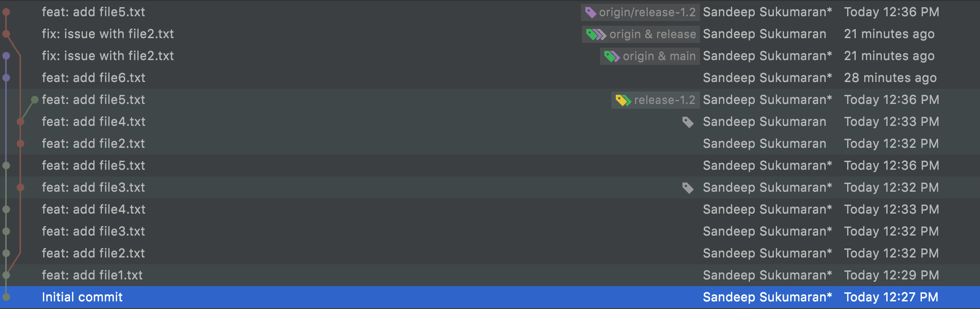The height and width of the screenshot is (309, 980).
Task: Select the feat: add file6.txt commit row
Action: tap(286, 78)
